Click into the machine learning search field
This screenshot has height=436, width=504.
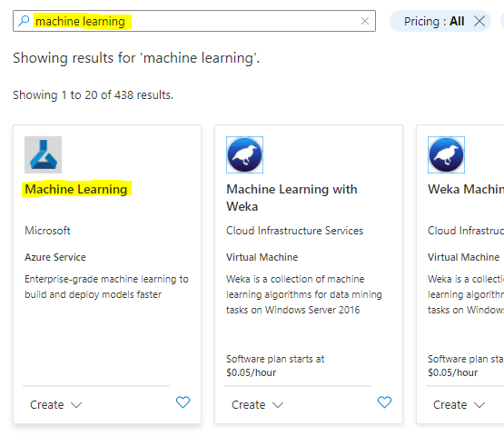pos(194,21)
